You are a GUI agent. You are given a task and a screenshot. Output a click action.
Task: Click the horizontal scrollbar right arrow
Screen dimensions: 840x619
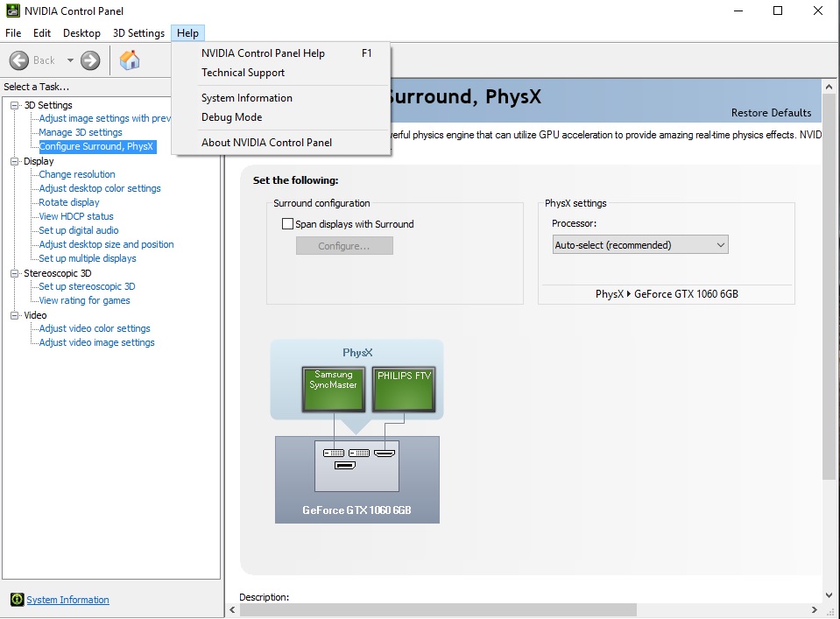point(815,610)
